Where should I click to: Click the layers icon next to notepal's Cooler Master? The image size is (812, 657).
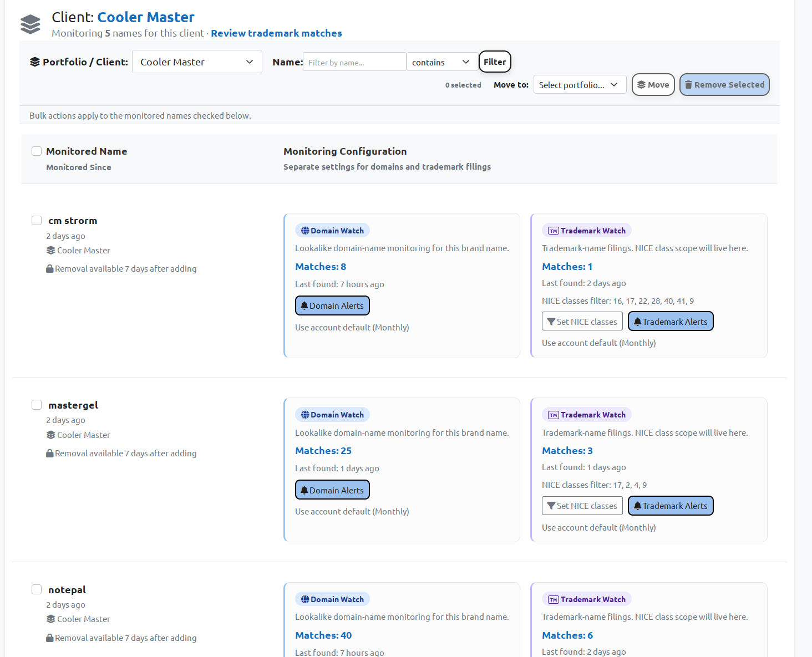pyautogui.click(x=51, y=619)
